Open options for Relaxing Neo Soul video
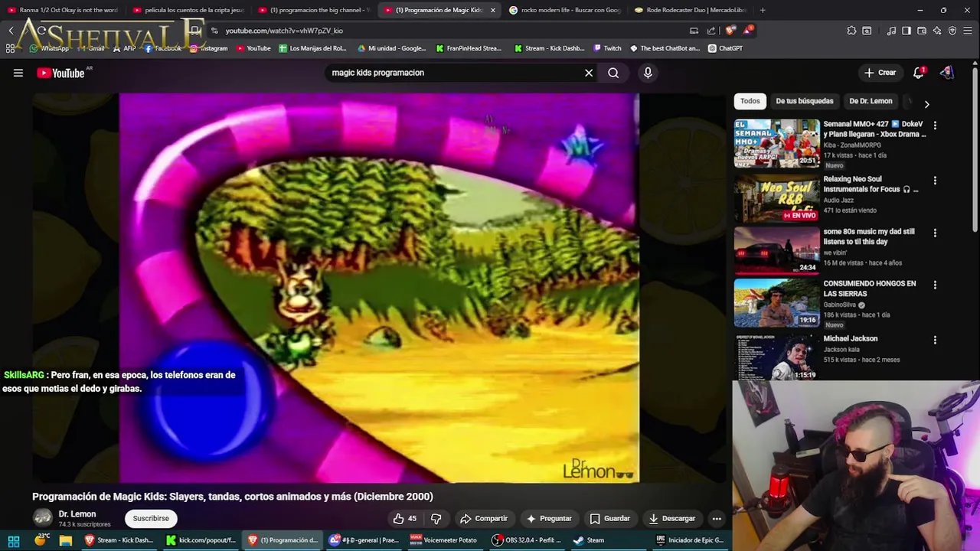This screenshot has height=551, width=980. 935,181
